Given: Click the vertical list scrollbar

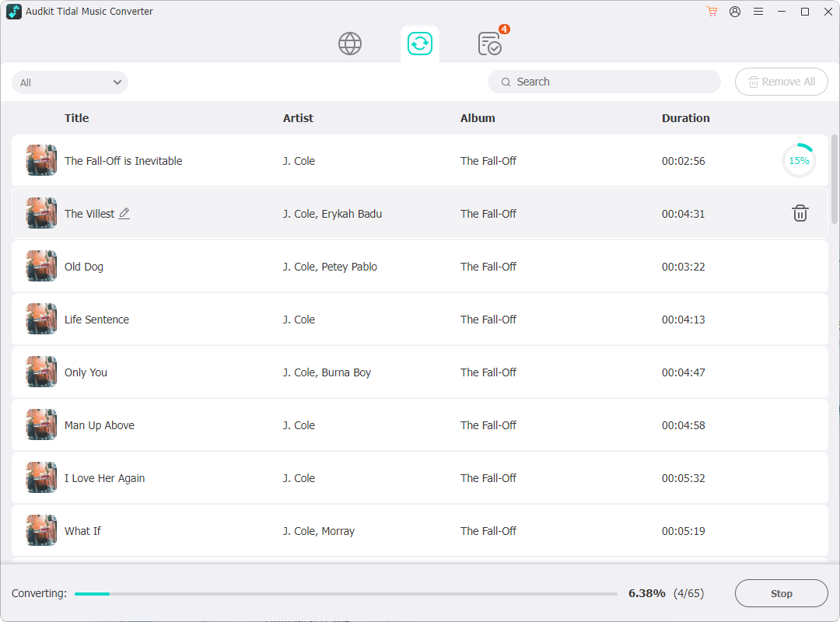Looking at the screenshot, I should pyautogui.click(x=835, y=180).
